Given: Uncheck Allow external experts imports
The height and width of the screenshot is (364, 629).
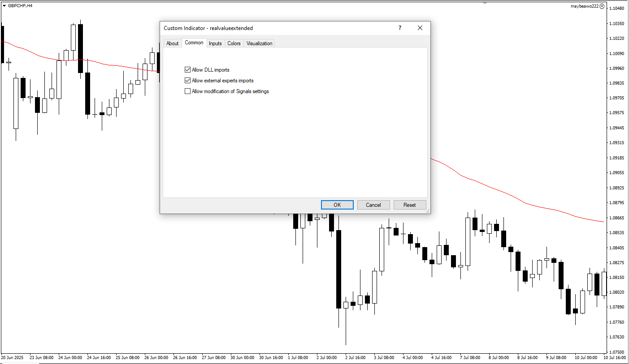Looking at the screenshot, I should pos(188,81).
